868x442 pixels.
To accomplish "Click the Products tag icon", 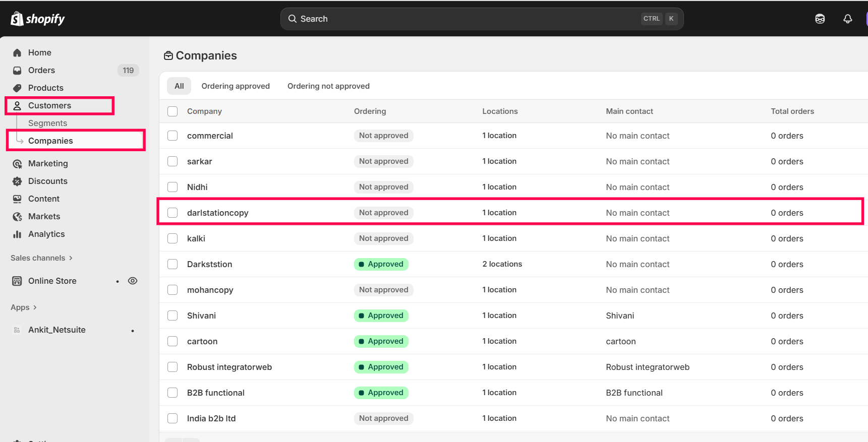I will click(17, 88).
